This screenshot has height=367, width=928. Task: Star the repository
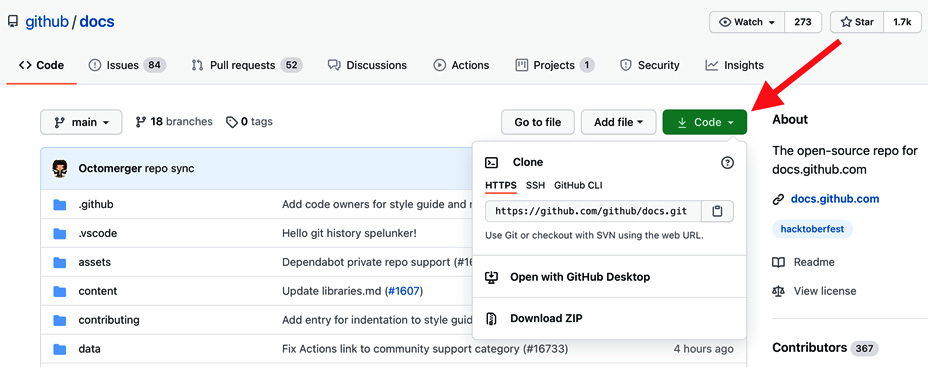pyautogui.click(x=857, y=22)
